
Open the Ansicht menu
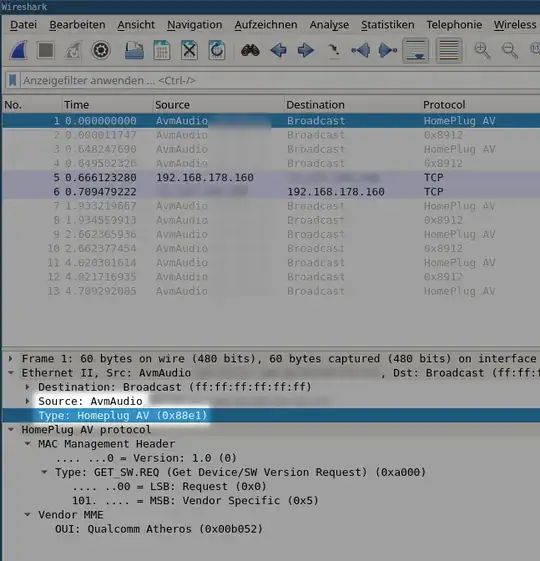[x=136, y=25]
